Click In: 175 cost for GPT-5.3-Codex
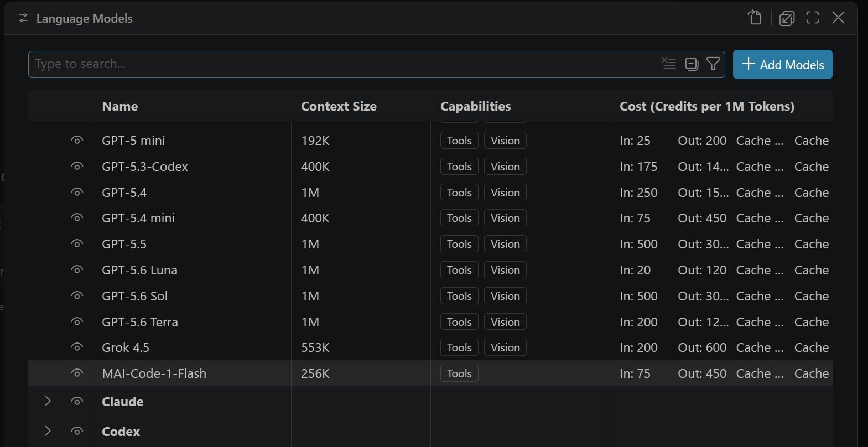Viewport: 868px width, 447px height. 638,167
